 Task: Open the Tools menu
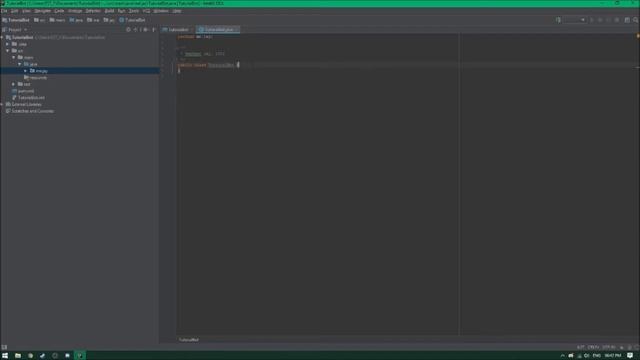coord(134,11)
